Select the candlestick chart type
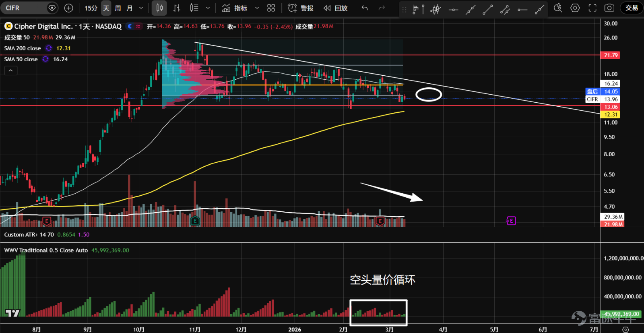Screen dimensions: 644x333 159,8
